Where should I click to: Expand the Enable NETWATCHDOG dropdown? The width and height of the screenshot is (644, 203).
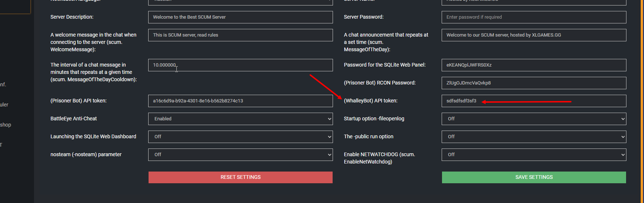point(534,155)
